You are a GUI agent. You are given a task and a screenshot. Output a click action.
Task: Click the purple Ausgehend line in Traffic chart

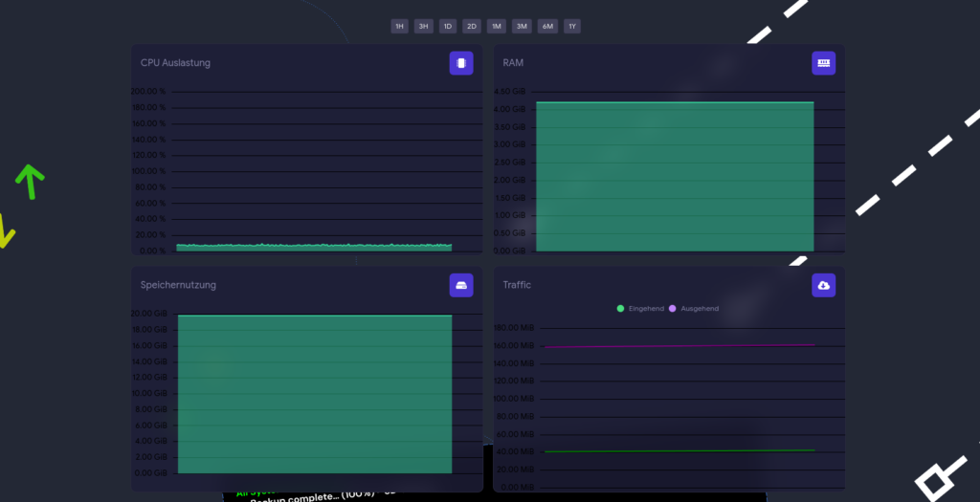(x=679, y=345)
